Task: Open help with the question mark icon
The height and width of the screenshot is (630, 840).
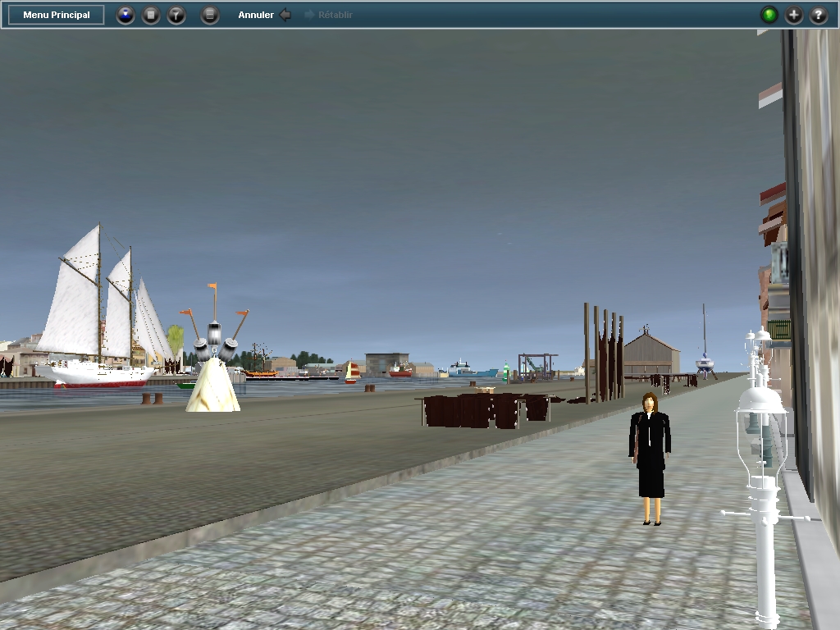Action: (819, 15)
